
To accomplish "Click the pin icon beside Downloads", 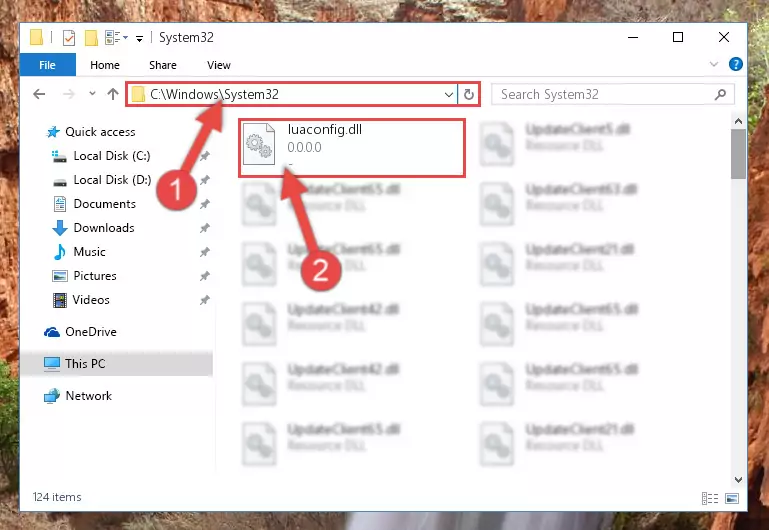I will click(205, 228).
